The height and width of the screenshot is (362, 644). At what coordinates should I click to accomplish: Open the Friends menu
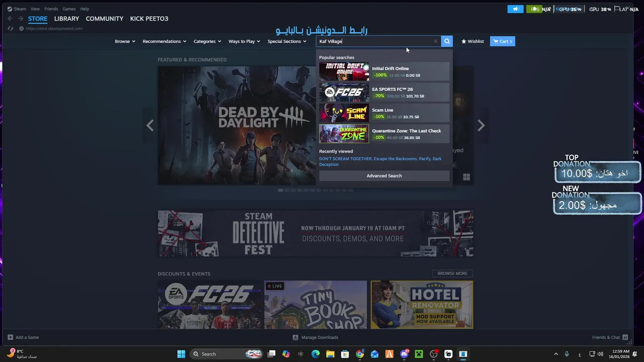click(x=51, y=9)
